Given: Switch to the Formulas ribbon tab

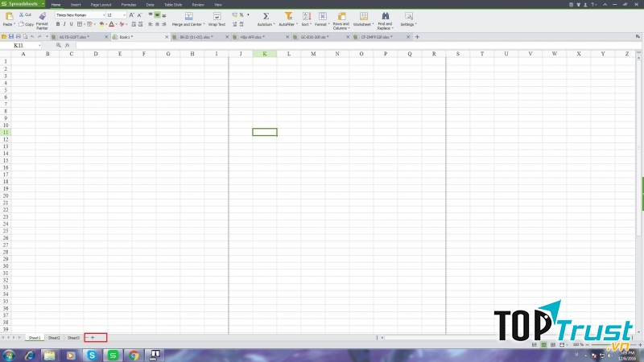Looking at the screenshot, I should tap(129, 5).
